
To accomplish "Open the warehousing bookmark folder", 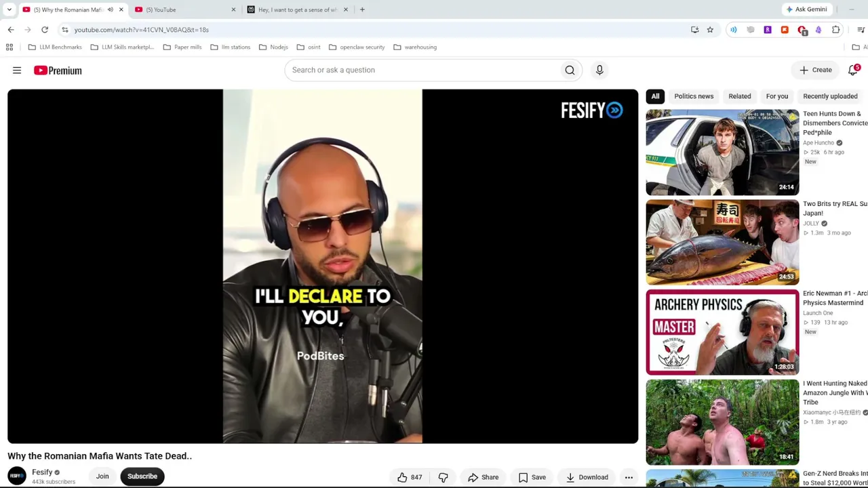I will (415, 47).
